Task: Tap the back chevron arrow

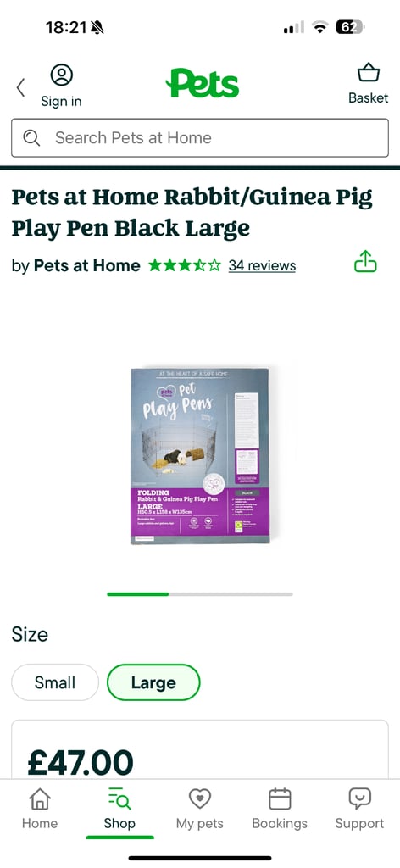Action: [x=20, y=87]
